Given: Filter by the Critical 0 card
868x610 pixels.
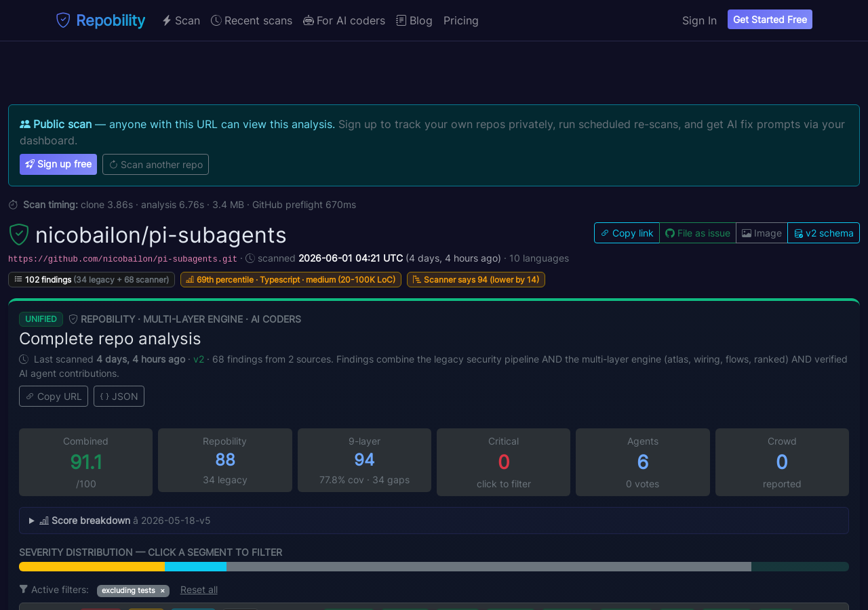Looking at the screenshot, I should pyautogui.click(x=503, y=462).
